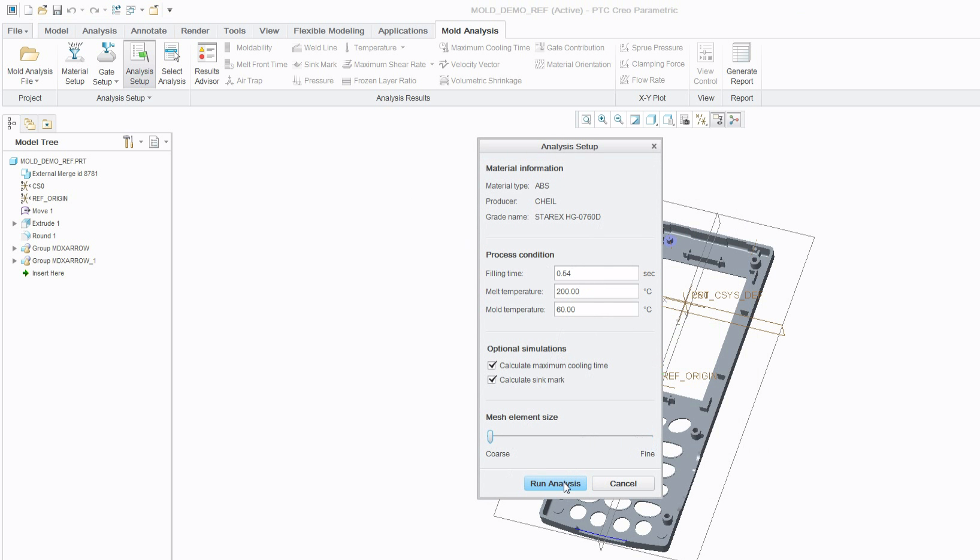This screenshot has height=560, width=980.
Task: Toggle Annotation Display in the graphics toolbar
Action: [717, 120]
